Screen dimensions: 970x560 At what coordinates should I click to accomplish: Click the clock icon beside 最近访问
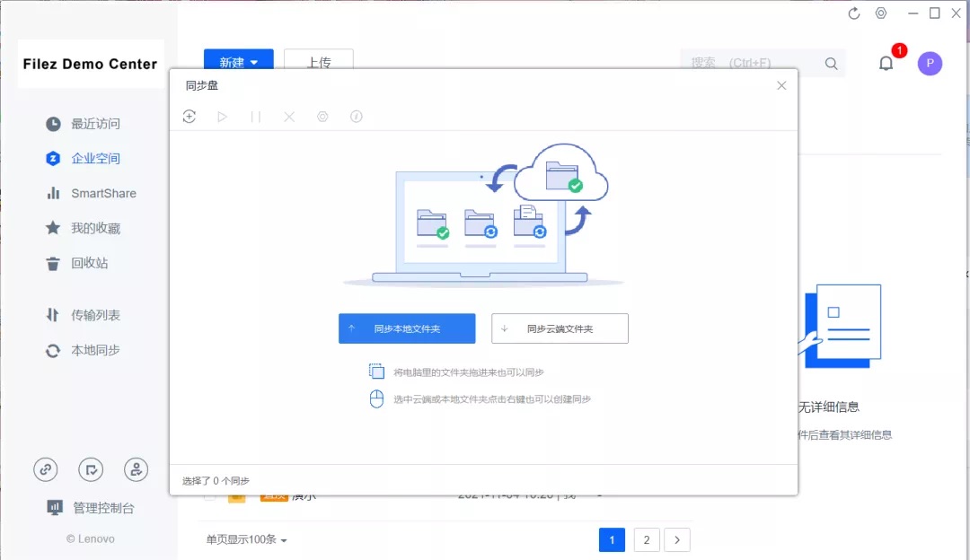tap(53, 124)
